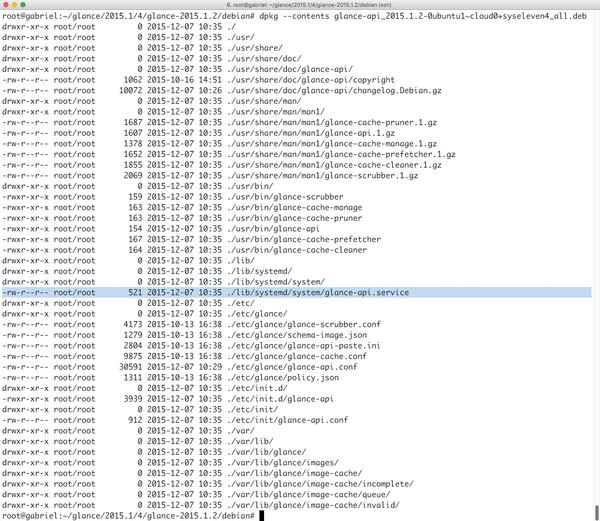Select the highlighted glance-api.service line
This screenshot has width=600, height=521.
pos(297,293)
